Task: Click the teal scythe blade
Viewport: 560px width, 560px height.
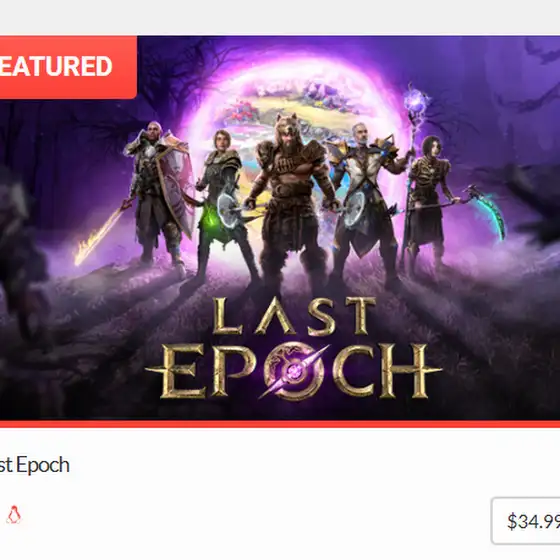Action: 493,209
